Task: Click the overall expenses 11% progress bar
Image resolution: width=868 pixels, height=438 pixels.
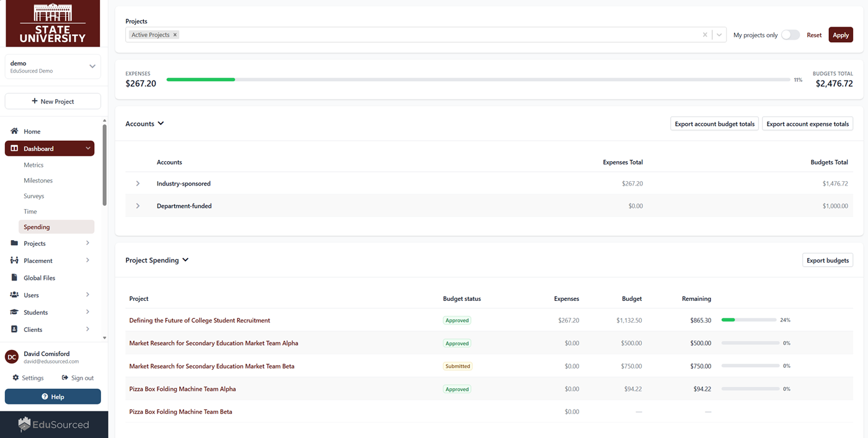Action: 479,79
